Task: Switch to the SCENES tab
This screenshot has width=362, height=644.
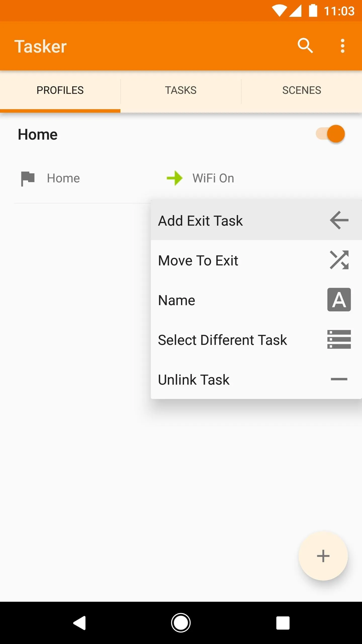Action: (x=302, y=90)
